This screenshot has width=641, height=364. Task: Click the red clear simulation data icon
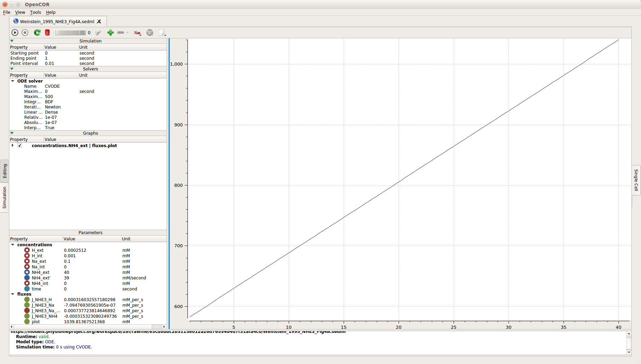click(47, 32)
